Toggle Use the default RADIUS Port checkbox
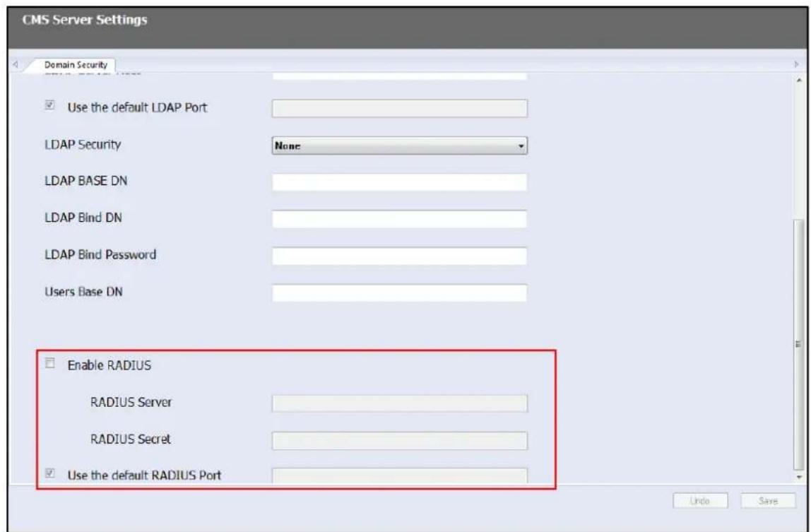 [x=50, y=473]
